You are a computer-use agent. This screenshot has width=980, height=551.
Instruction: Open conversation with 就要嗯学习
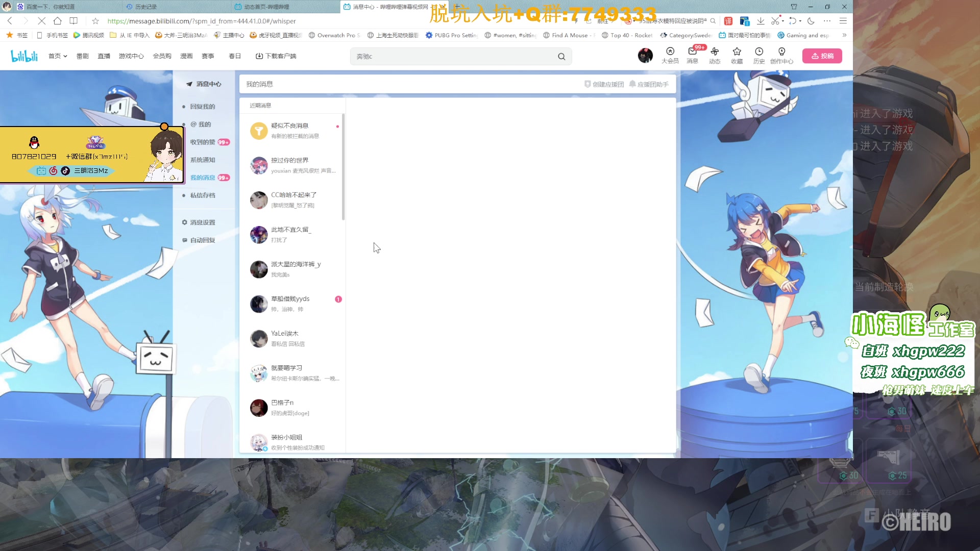(292, 373)
